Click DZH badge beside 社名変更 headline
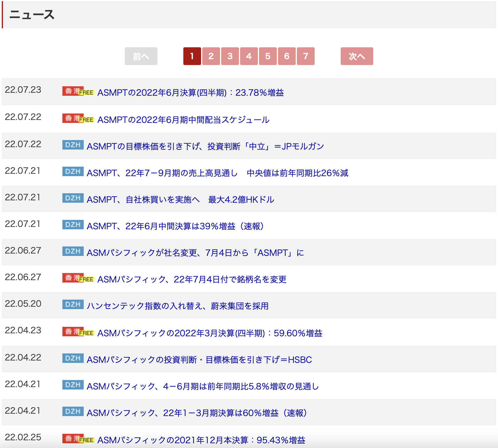 [73, 251]
